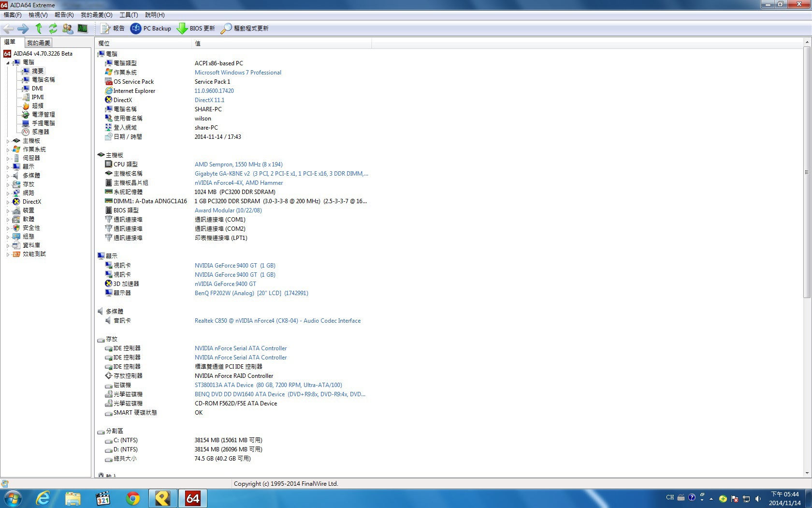Expand the 網路 tree node
Image resolution: width=812 pixels, height=508 pixels.
tap(8, 193)
